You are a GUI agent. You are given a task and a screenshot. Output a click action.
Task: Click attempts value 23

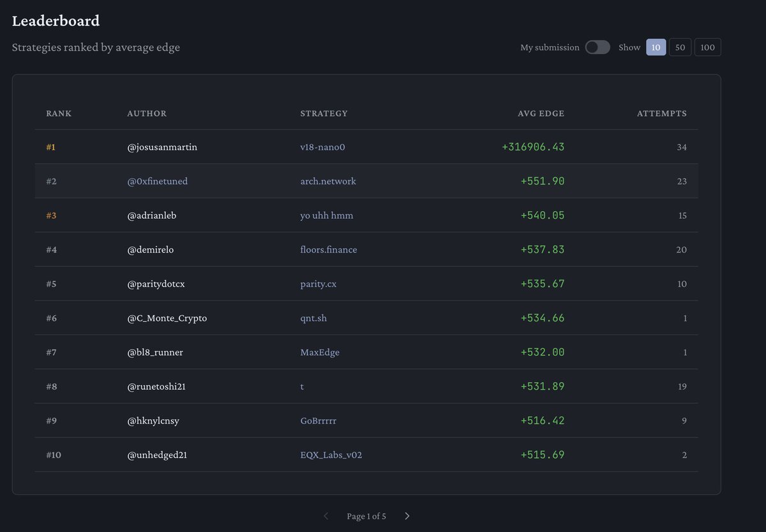(682, 181)
